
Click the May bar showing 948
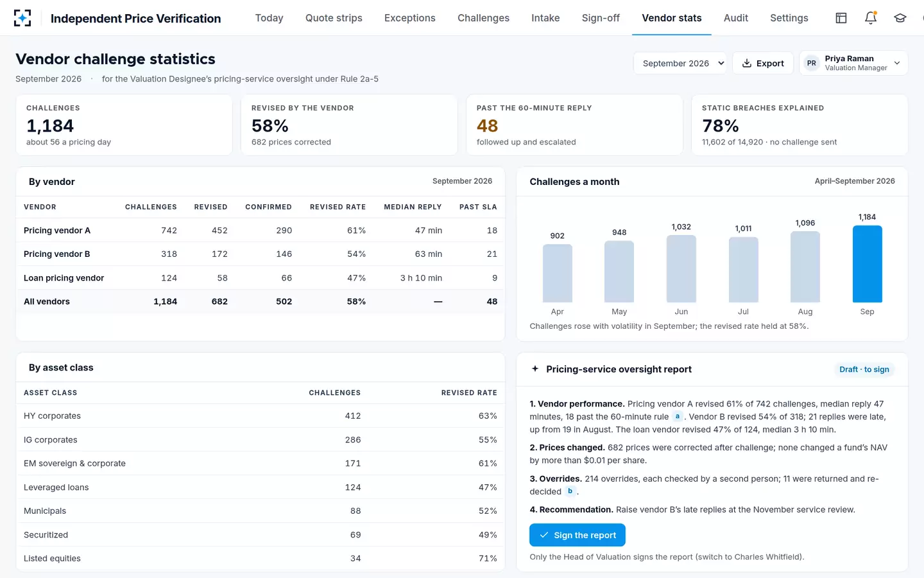coord(619,271)
